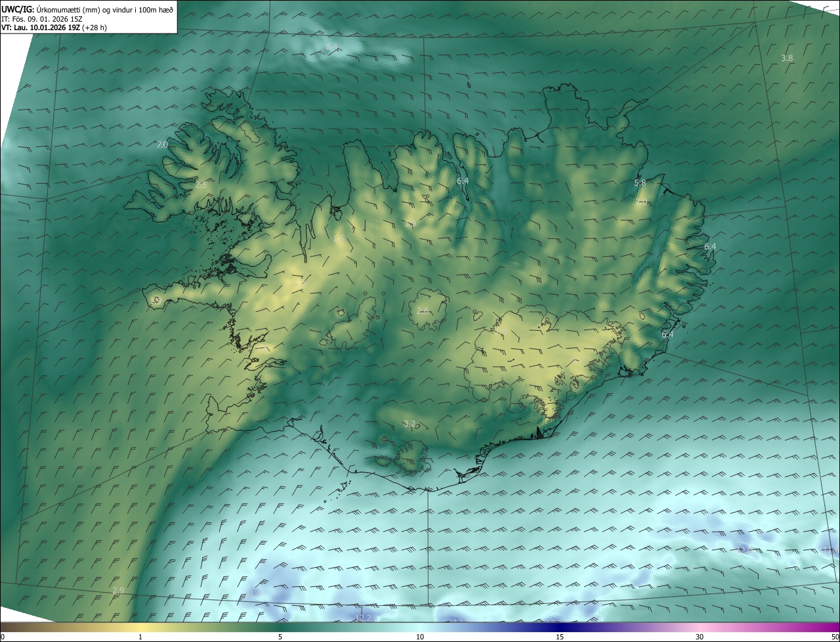The width and height of the screenshot is (840, 642).
Task: Click the 5.8 value label
Action: (x=640, y=182)
